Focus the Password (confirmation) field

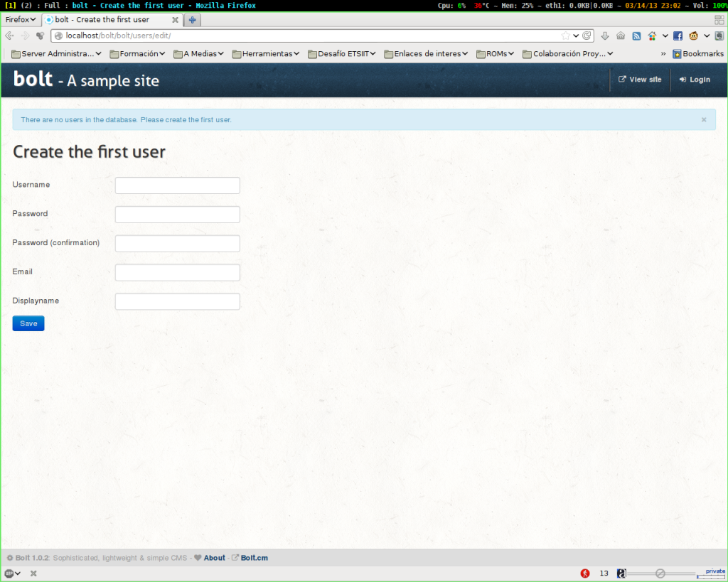coord(177,244)
